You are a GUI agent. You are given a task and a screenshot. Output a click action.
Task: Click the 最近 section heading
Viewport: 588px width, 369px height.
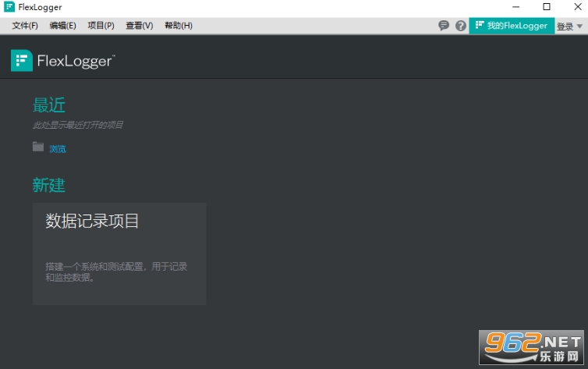[49, 105]
